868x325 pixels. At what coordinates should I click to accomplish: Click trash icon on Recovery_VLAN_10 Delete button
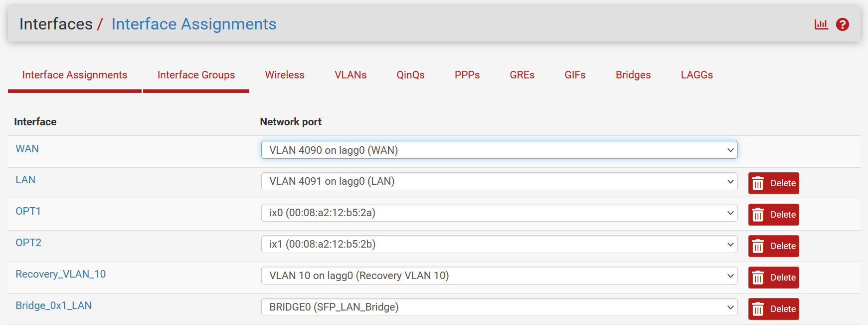pos(758,278)
